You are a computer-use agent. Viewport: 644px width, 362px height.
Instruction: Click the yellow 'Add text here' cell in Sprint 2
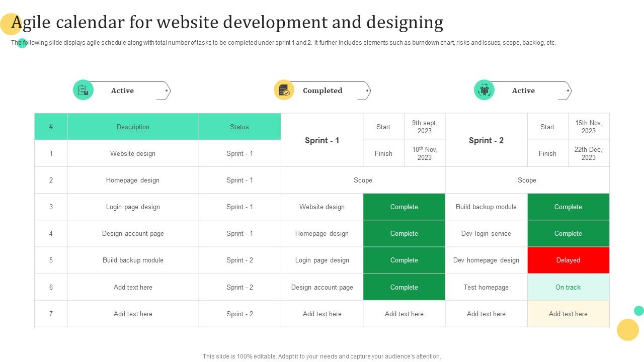pyautogui.click(x=568, y=314)
